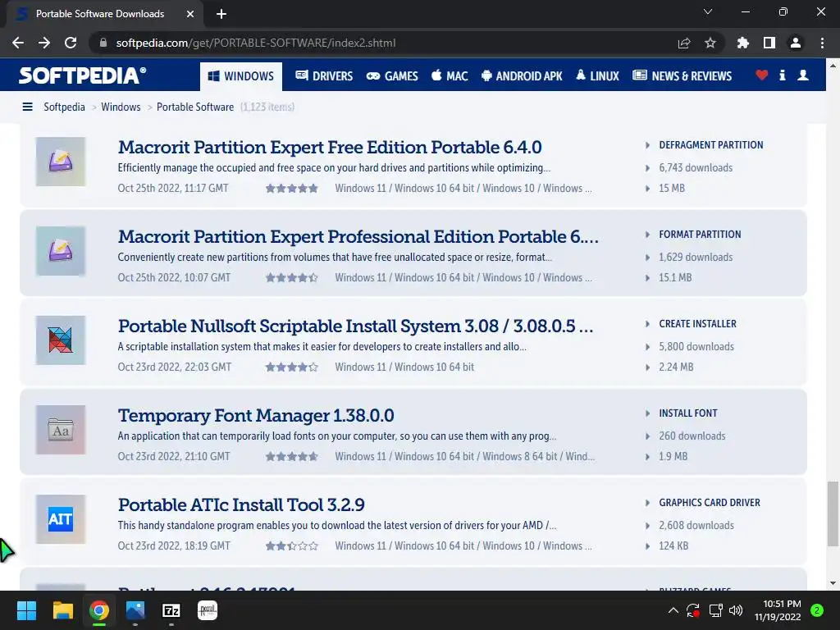The height and width of the screenshot is (630, 840).
Task: Open File Explorer from taskbar
Action: (62, 610)
